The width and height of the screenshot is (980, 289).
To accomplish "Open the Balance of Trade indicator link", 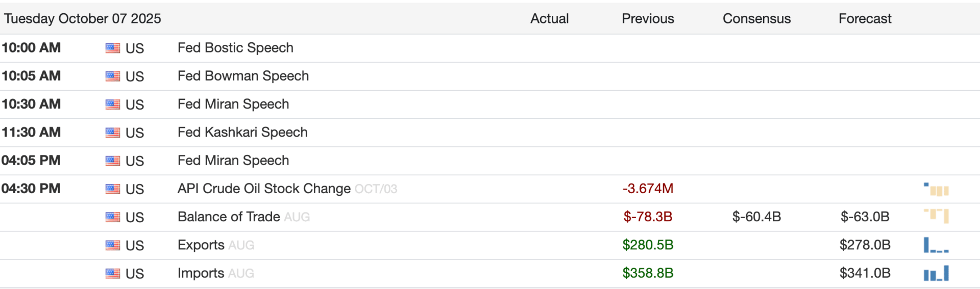I will [x=229, y=217].
